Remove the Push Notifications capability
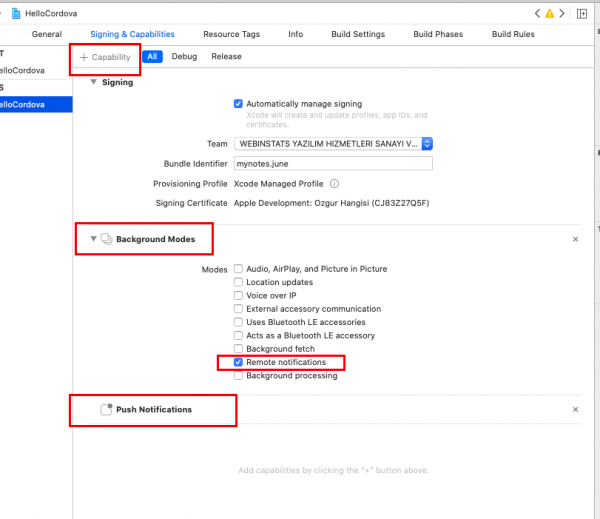600x519 pixels. pyautogui.click(x=575, y=410)
